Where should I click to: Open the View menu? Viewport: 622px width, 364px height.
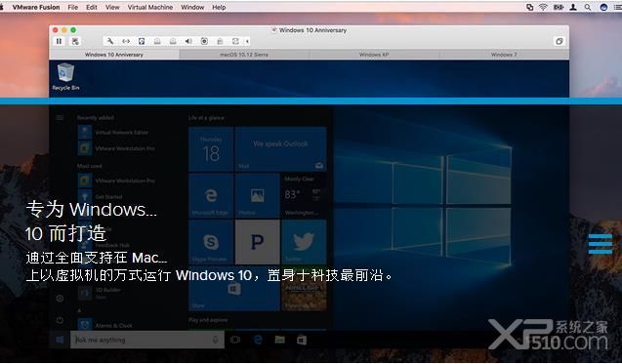(112, 7)
